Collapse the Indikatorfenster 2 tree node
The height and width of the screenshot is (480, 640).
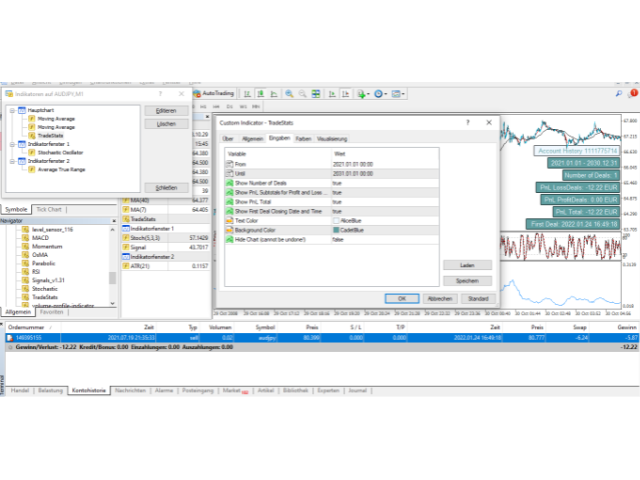(12, 161)
